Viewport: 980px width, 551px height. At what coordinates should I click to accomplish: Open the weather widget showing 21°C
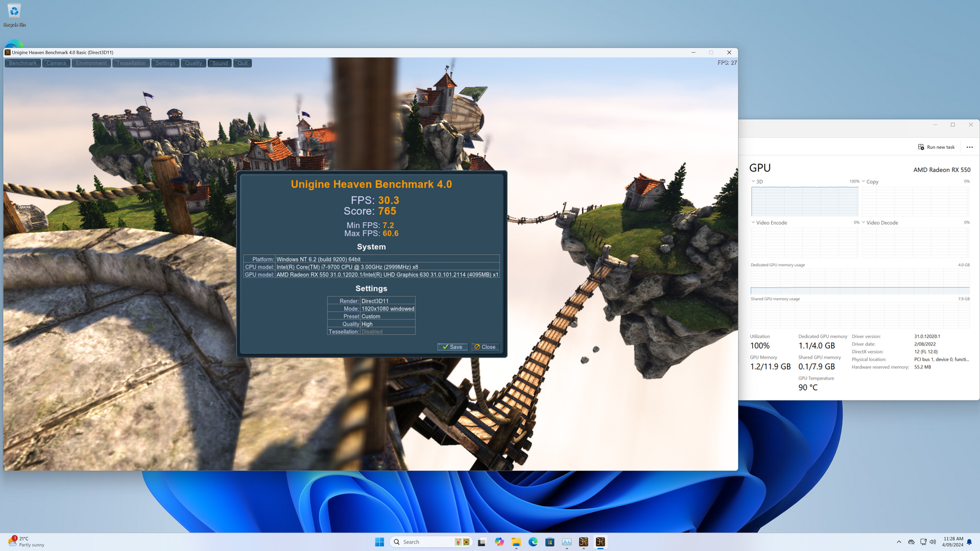(x=26, y=542)
